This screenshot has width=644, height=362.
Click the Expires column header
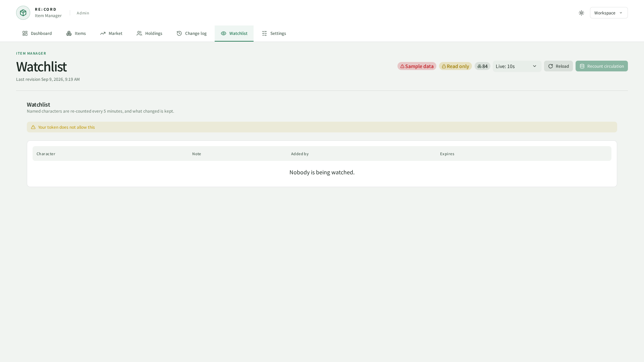pyautogui.click(x=447, y=154)
